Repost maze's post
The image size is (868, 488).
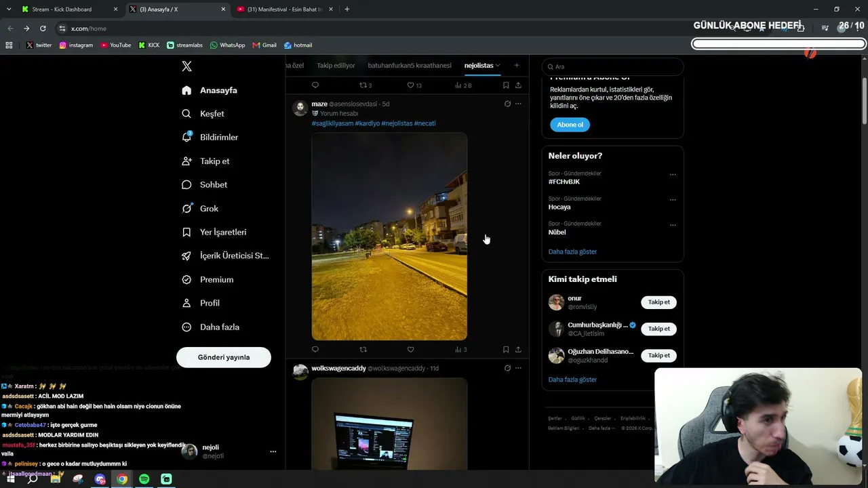click(363, 350)
